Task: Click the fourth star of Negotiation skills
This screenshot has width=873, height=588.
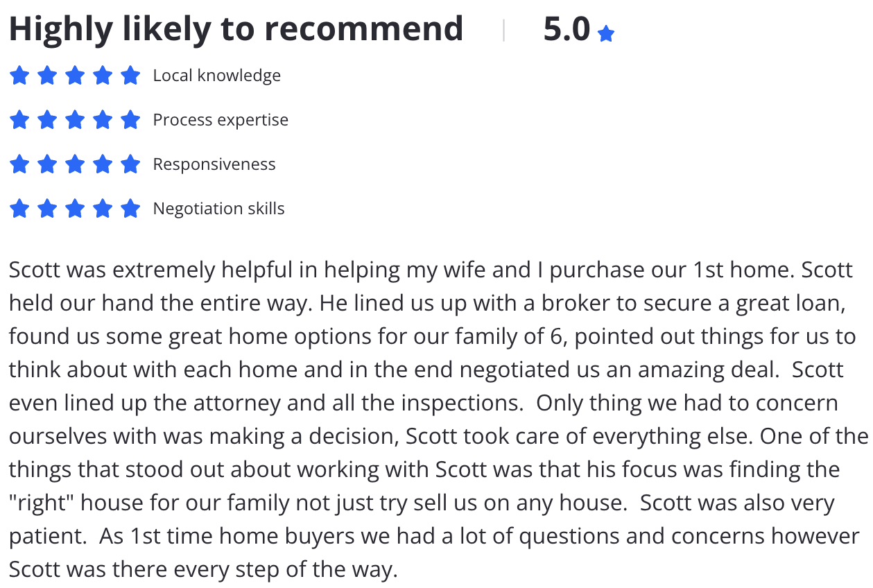Action: click(103, 208)
